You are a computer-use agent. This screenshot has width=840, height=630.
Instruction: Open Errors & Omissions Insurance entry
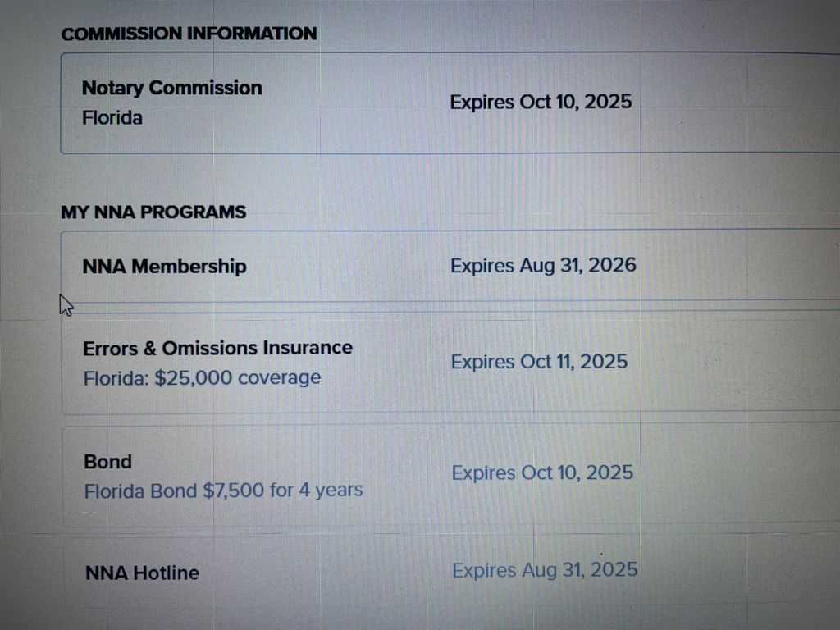[x=450, y=362]
